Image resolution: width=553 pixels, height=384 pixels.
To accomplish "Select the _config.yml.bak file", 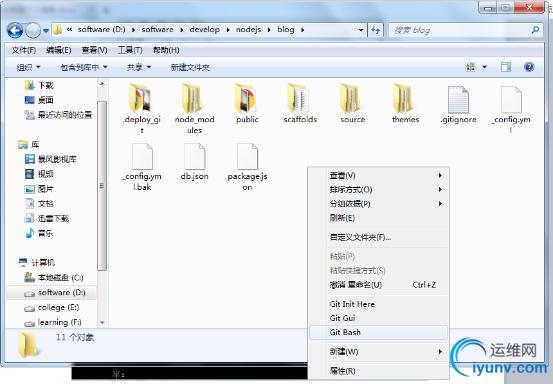I will [x=142, y=166].
